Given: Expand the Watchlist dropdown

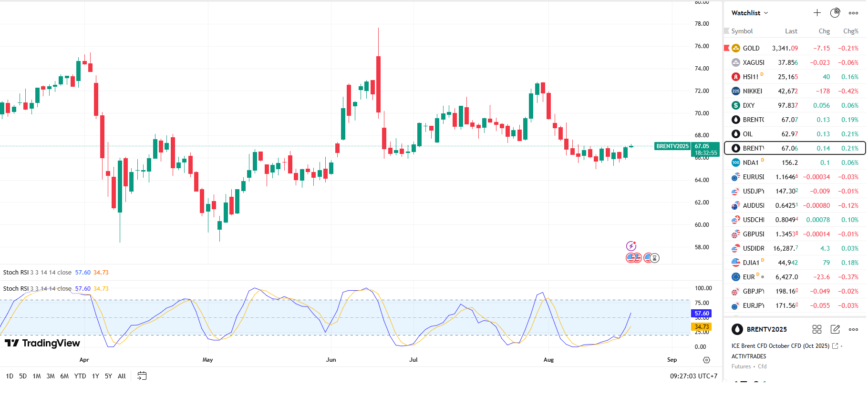Looking at the screenshot, I should coord(750,13).
